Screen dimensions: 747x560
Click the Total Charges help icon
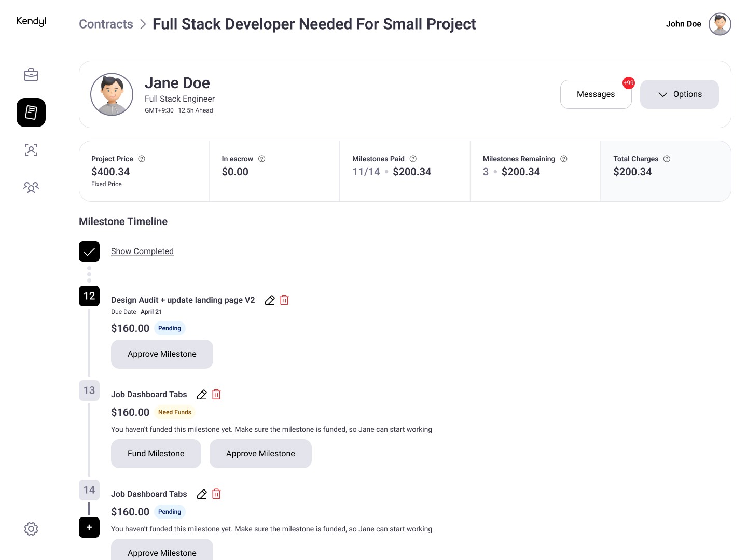pos(667,159)
